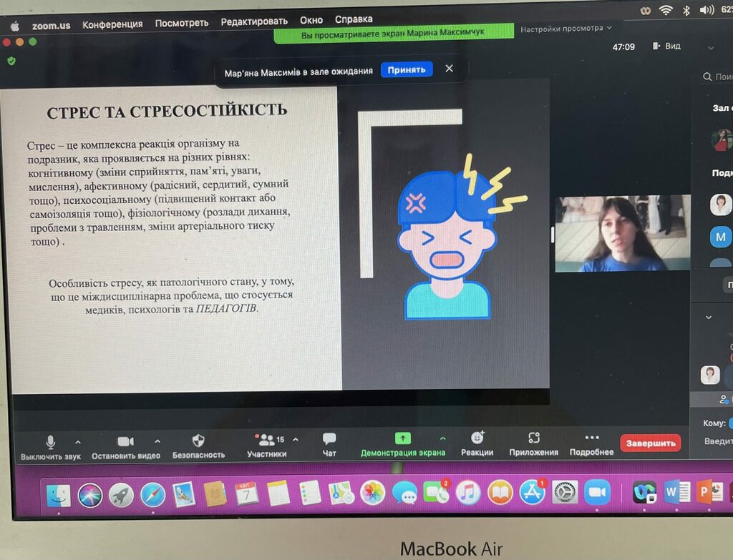Open the Участники participants panel
Viewport: 733px width, 560px height.
267,446
